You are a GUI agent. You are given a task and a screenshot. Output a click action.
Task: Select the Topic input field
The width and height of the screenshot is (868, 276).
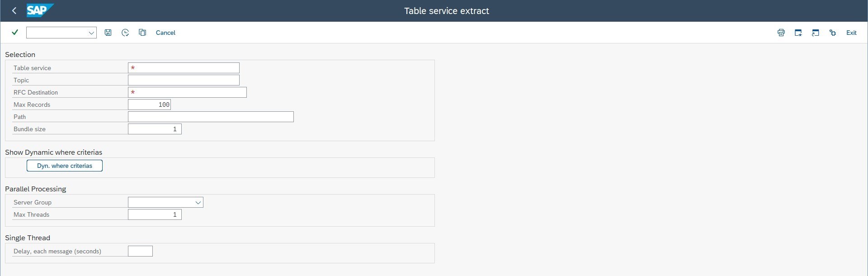tap(183, 80)
